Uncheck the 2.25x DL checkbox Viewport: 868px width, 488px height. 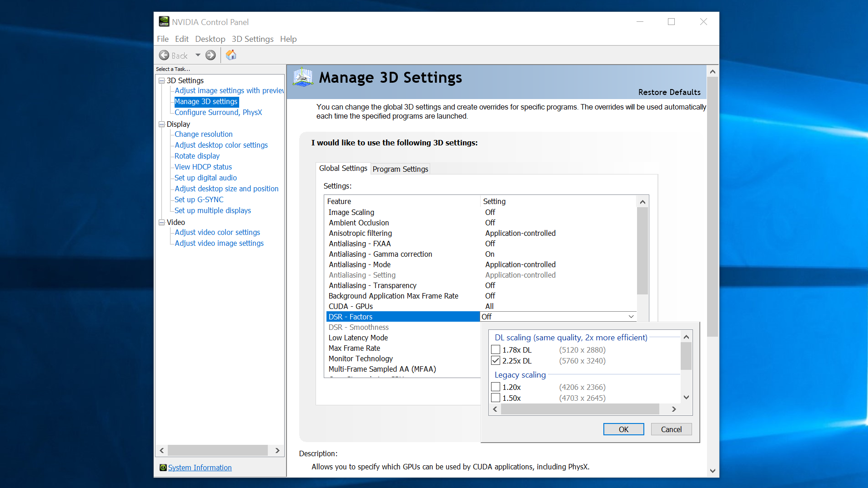(496, 361)
